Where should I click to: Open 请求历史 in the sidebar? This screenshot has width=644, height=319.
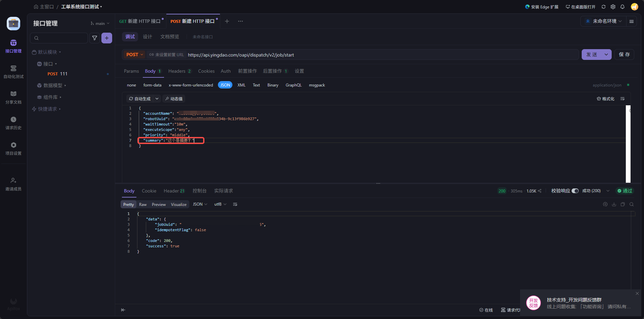click(13, 123)
